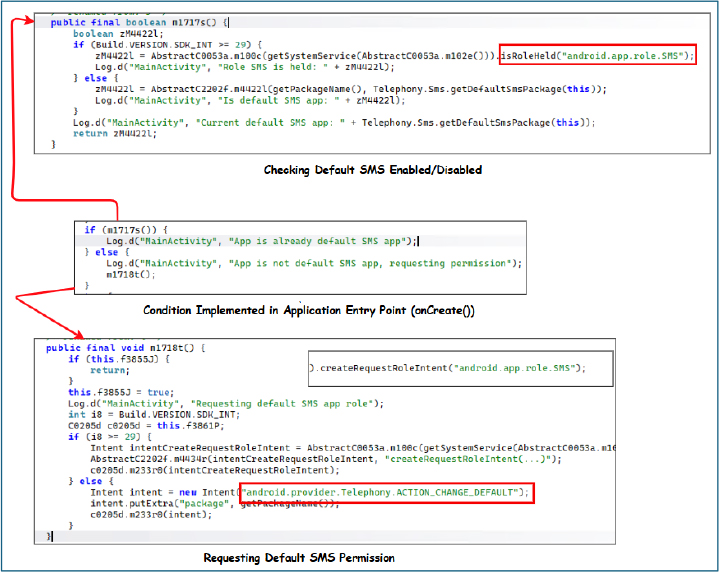Click the caption 'Condition Implemented in Application Entry Point (onCreate())'
Viewport: 719px width, 572px height.
[309, 311]
